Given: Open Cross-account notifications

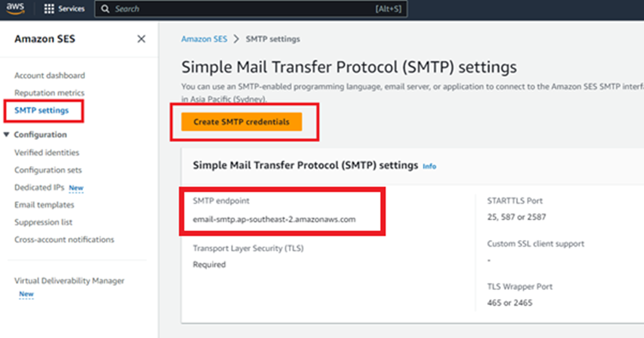Looking at the screenshot, I should pyautogui.click(x=64, y=240).
